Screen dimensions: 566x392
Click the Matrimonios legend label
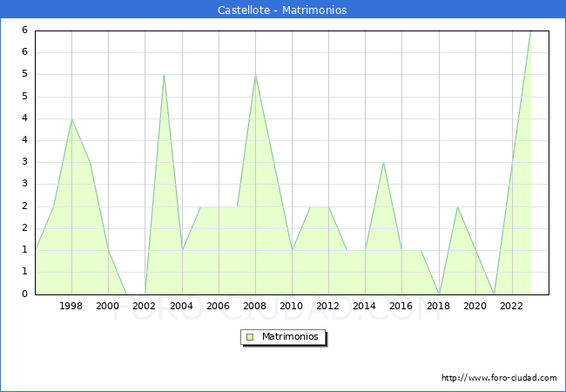point(290,337)
